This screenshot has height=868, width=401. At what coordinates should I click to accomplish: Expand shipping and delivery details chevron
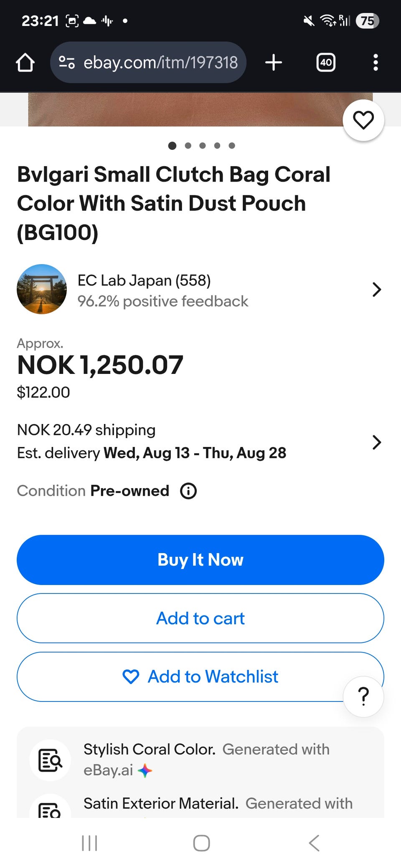pos(377,442)
